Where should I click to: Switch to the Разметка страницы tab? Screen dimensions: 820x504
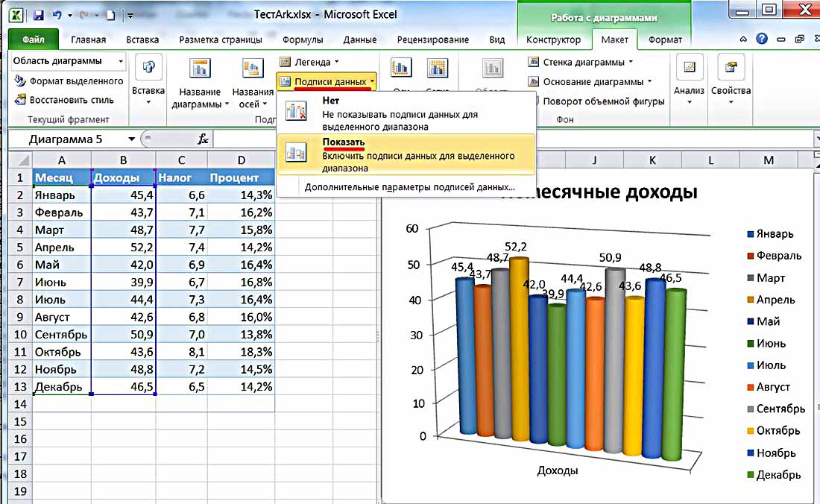click(221, 40)
